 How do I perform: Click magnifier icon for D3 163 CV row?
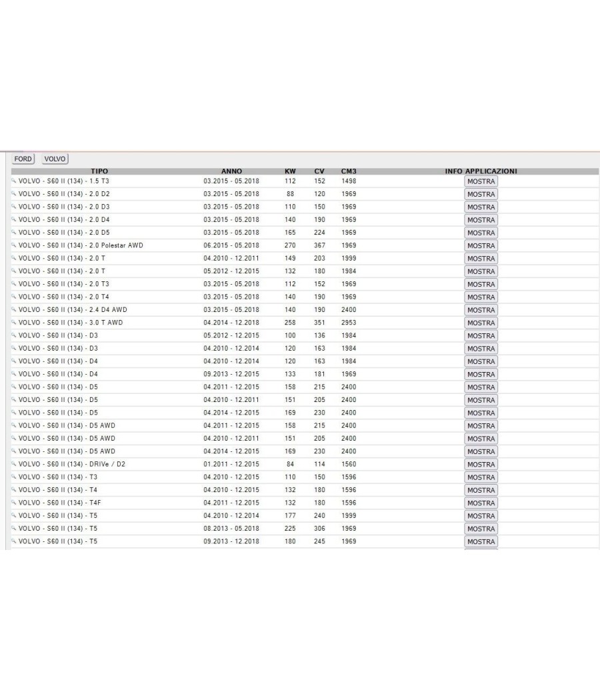click(x=14, y=348)
